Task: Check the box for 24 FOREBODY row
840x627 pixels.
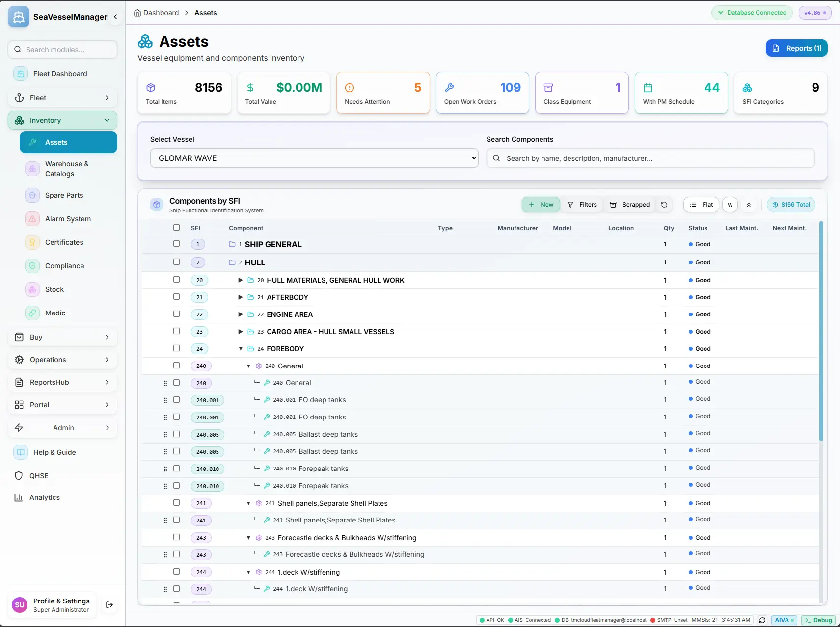Action: coord(176,348)
